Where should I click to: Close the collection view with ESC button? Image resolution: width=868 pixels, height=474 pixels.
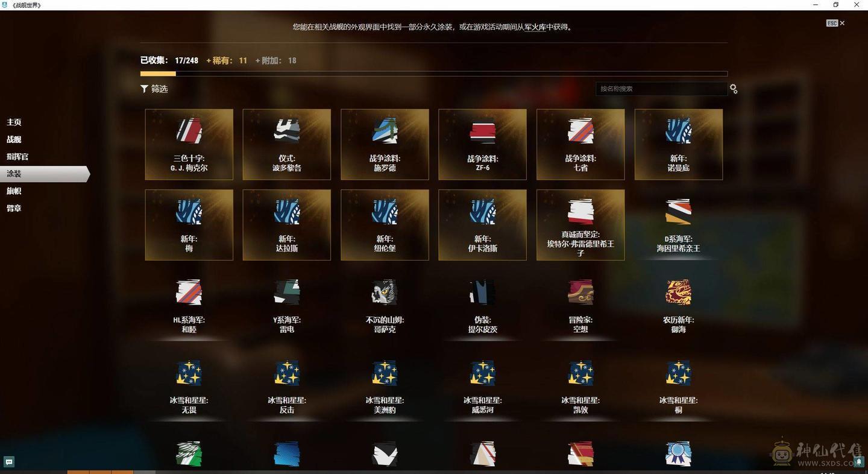pyautogui.click(x=835, y=23)
